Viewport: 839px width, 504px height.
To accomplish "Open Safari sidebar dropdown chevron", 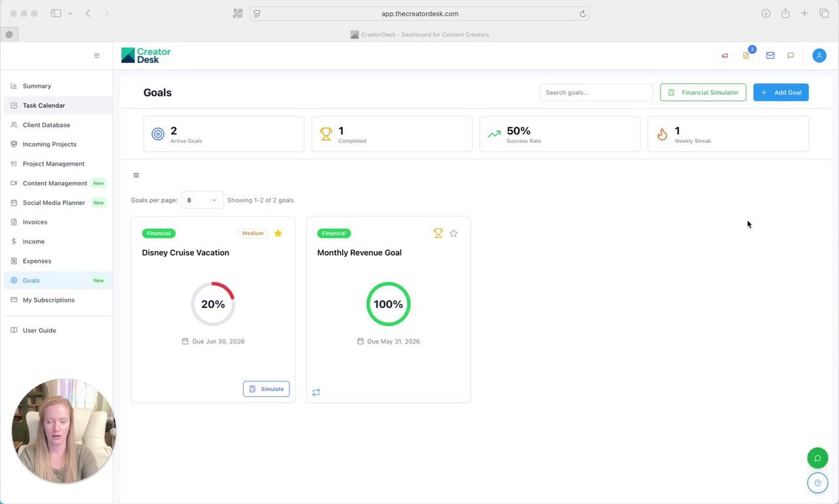I will click(70, 13).
